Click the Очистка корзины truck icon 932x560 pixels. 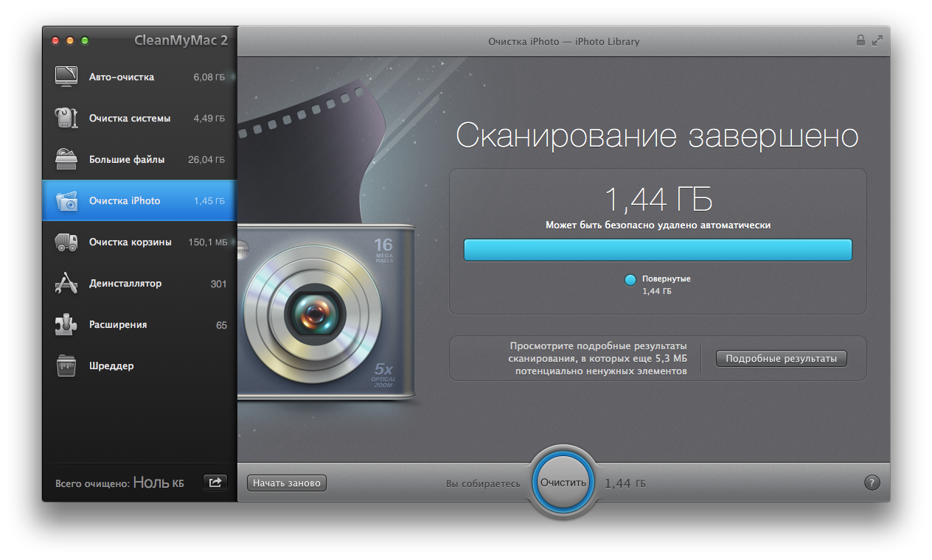(x=66, y=242)
